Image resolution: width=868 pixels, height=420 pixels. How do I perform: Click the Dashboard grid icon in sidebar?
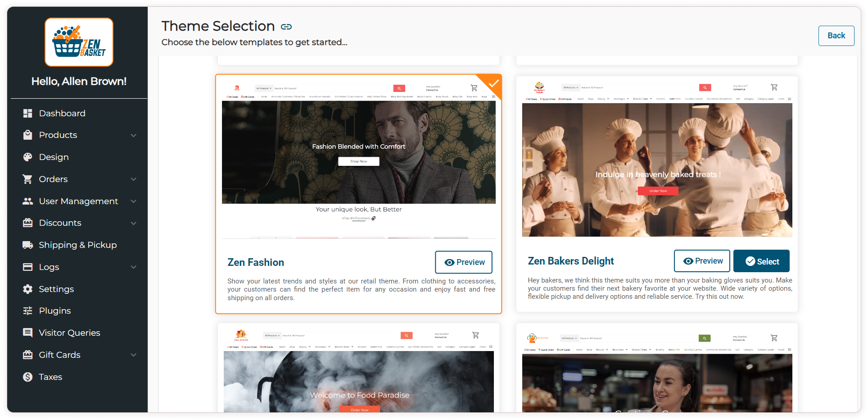[27, 114]
